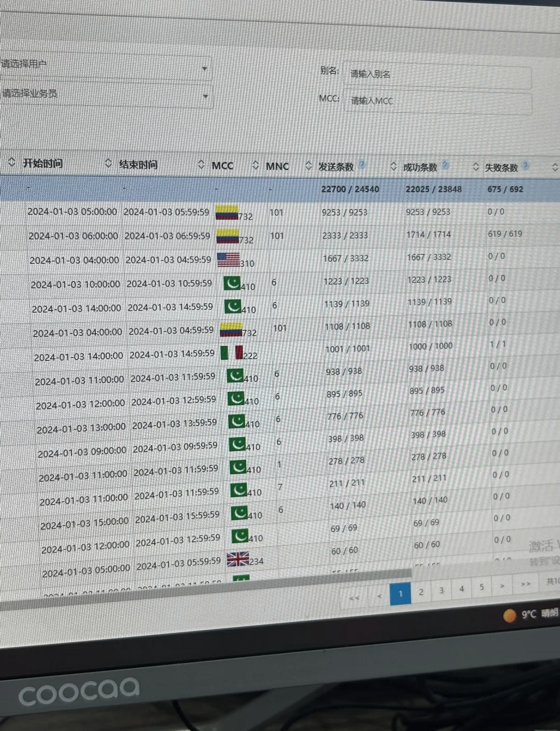Click success value 1000 / 1000
Screen dimensions: 560x731
[x=431, y=346]
